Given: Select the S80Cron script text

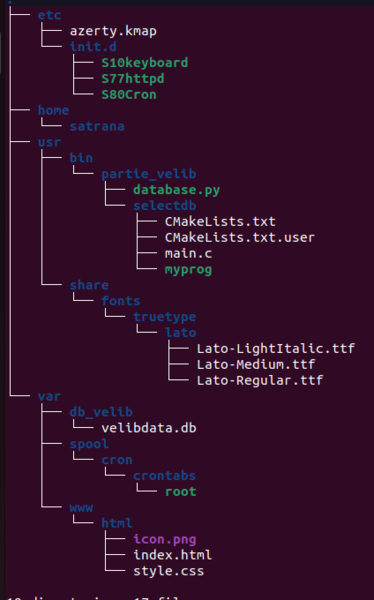Looking at the screenshot, I should tap(129, 95).
